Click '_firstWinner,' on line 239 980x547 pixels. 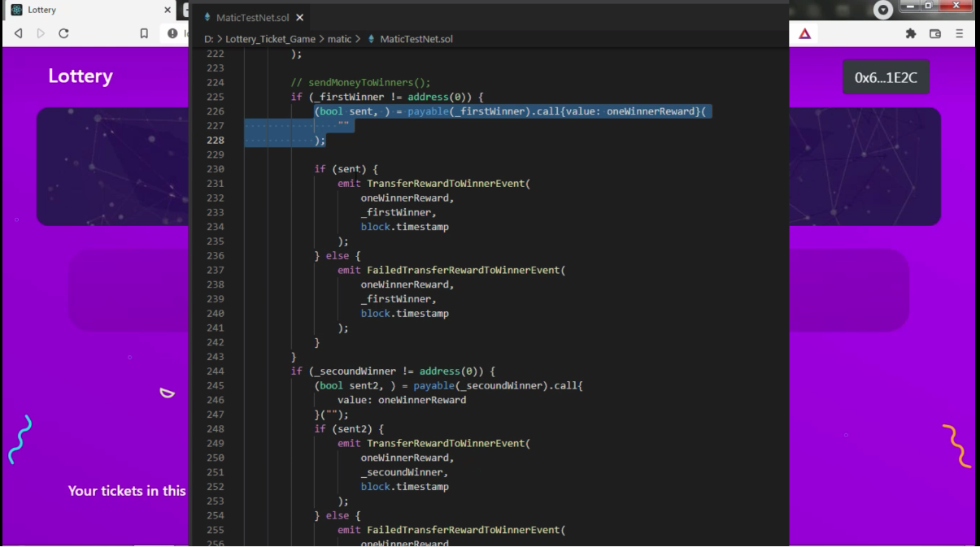tap(399, 299)
